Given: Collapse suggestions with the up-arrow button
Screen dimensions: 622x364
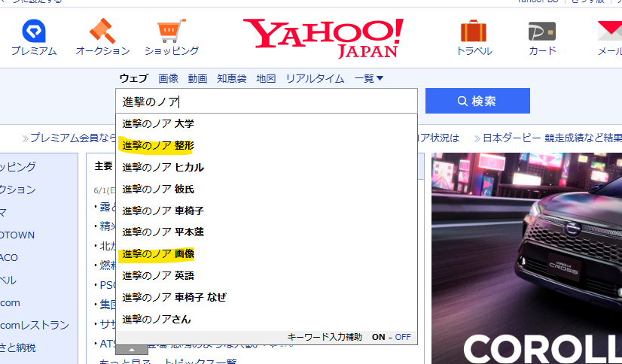Looking at the screenshot, I should (x=132, y=350).
